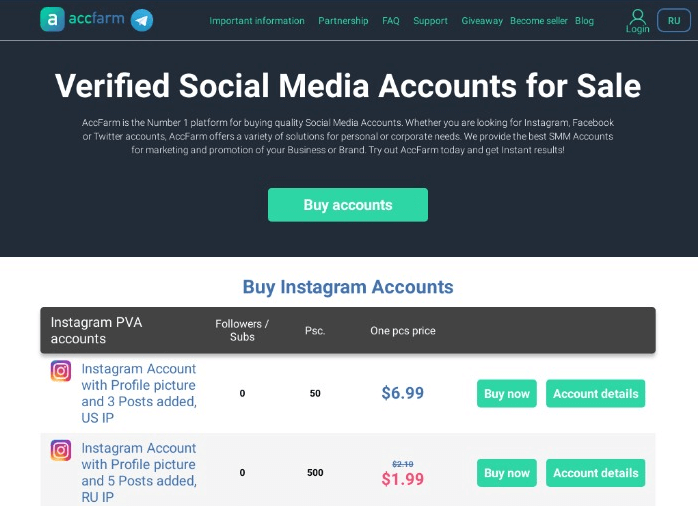Open Important information menu item
The height and width of the screenshot is (506, 698).
(257, 21)
